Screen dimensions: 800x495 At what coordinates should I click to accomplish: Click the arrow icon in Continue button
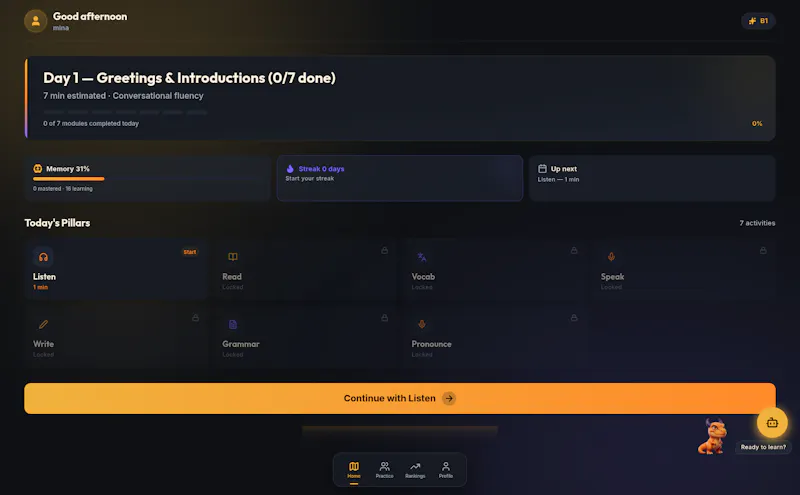click(x=449, y=398)
